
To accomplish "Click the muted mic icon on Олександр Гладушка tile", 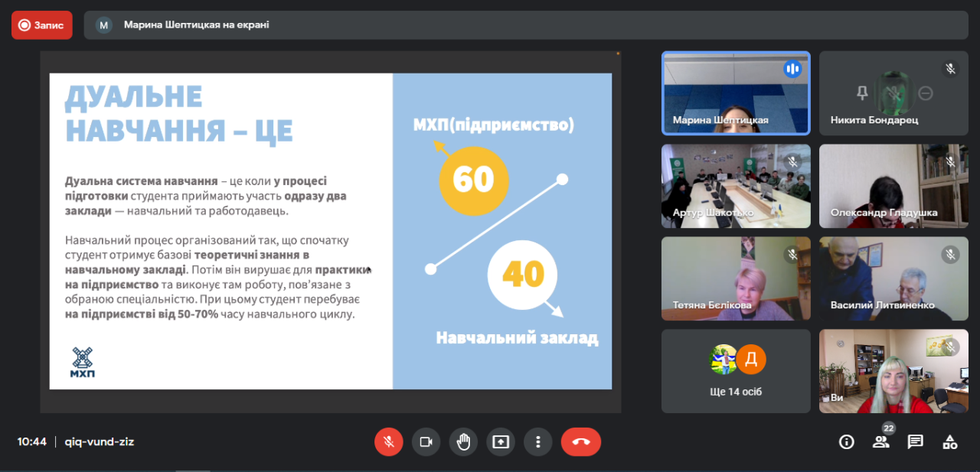I will (x=950, y=161).
